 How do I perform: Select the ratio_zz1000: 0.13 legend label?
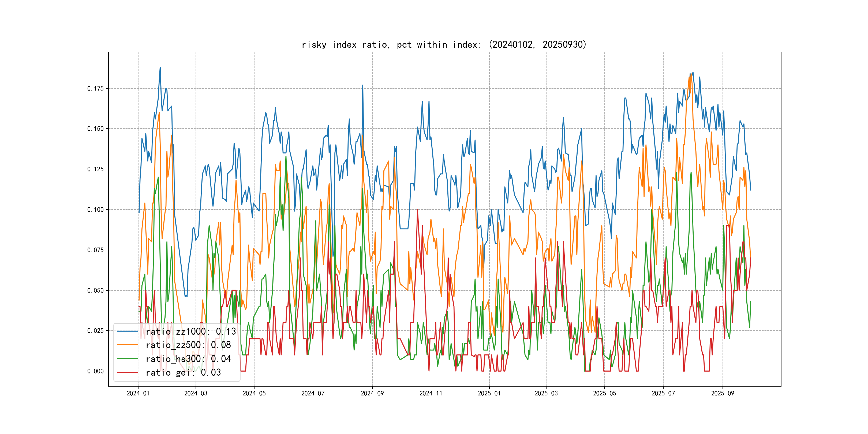[191, 332]
